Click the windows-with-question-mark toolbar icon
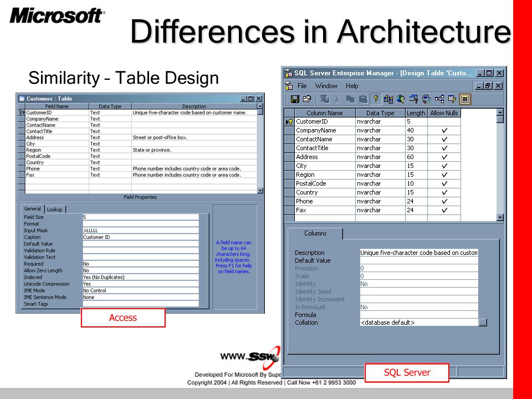 click(413, 99)
